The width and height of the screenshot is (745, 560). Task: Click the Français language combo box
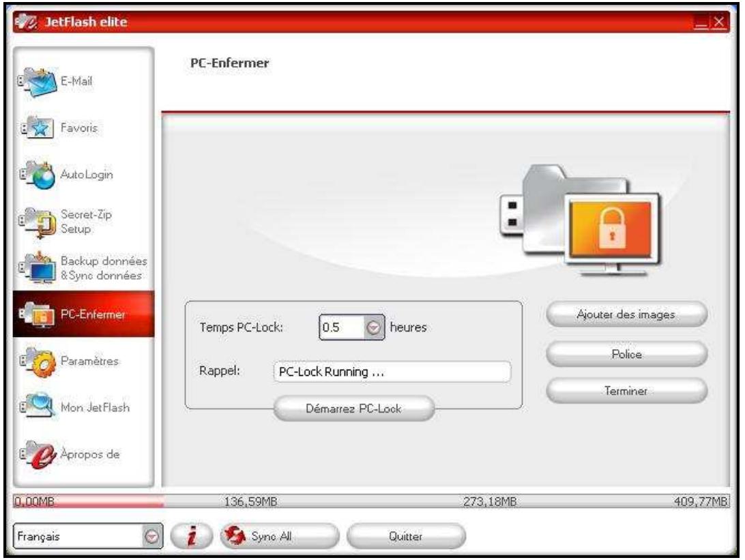88,536
